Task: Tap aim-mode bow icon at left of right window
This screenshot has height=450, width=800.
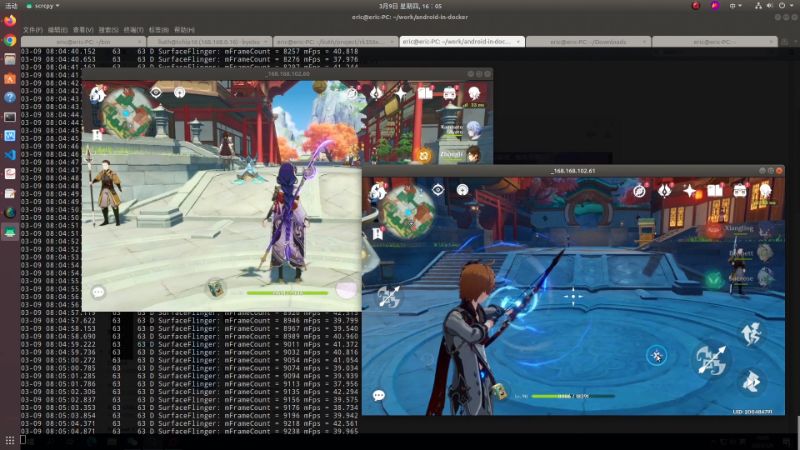Action: point(388,296)
